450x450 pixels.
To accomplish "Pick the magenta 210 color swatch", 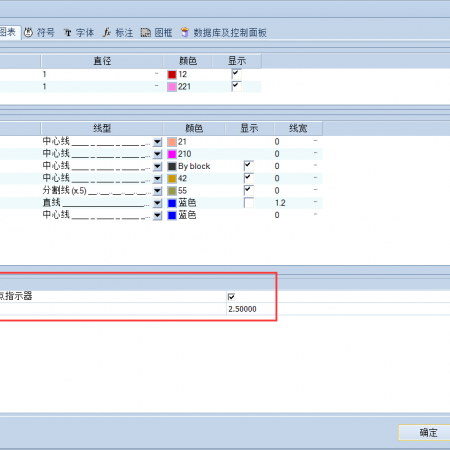I will (172, 154).
